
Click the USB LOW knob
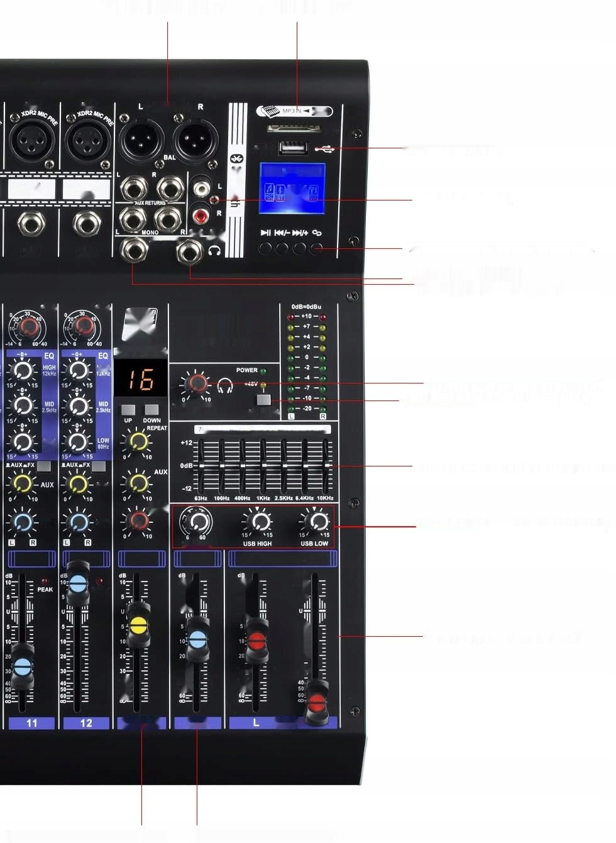click(316, 522)
